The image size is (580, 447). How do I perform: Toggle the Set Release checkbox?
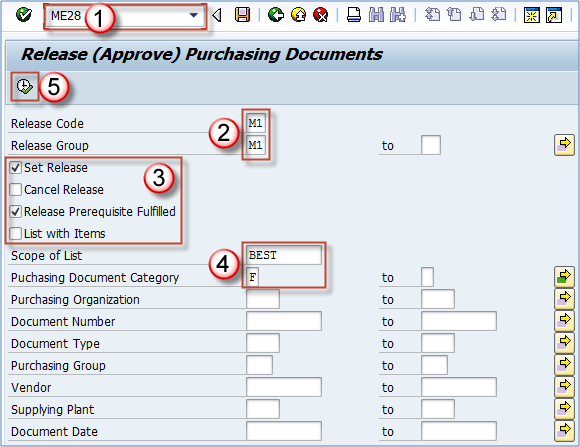tap(16, 168)
